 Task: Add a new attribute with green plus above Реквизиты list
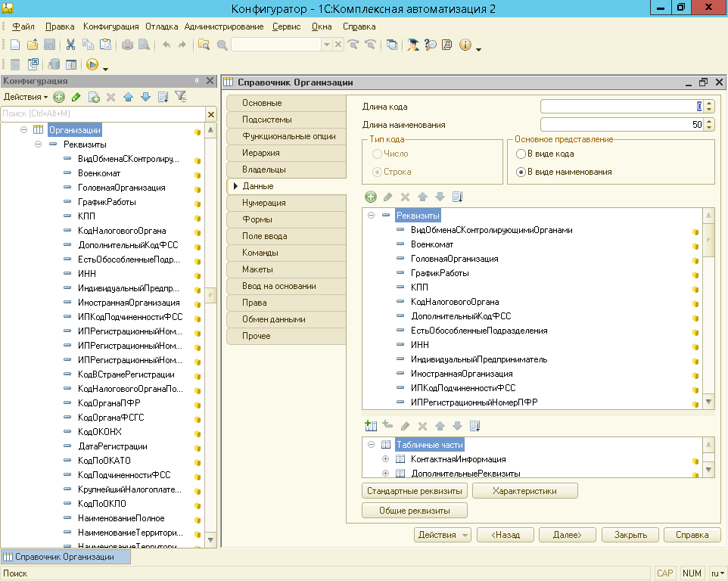tap(371, 197)
